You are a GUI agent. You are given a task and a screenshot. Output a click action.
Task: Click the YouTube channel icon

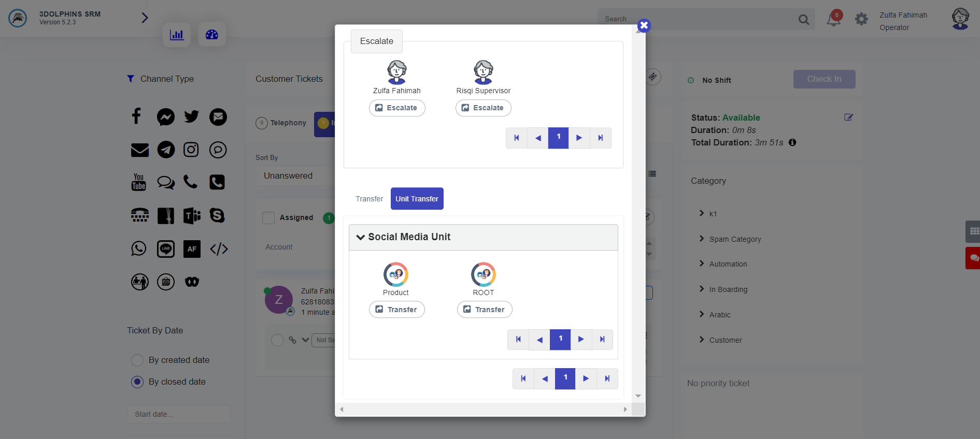[x=138, y=182]
